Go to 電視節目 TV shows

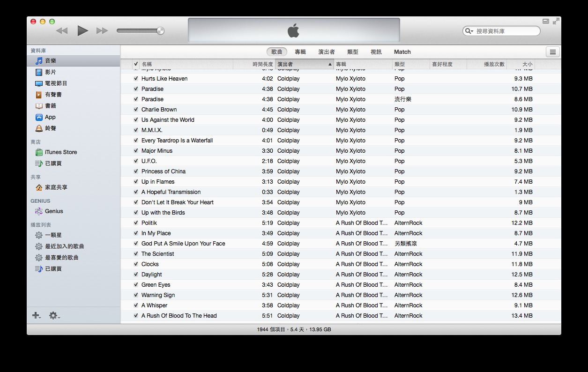(x=74, y=83)
